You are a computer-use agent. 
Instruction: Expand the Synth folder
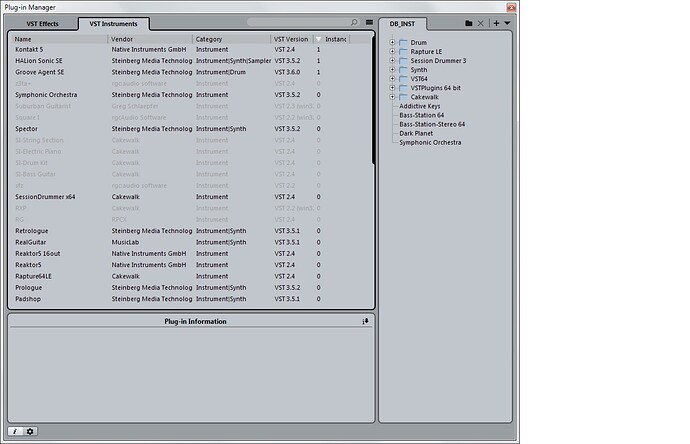pyautogui.click(x=392, y=70)
